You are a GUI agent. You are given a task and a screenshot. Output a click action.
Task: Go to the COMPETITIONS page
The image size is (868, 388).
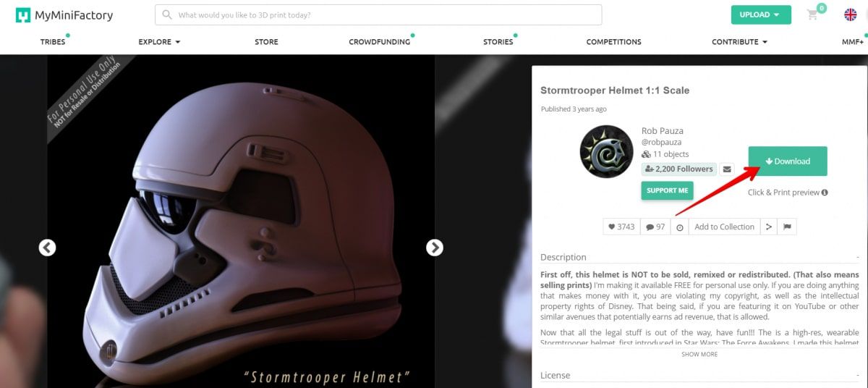click(x=613, y=42)
